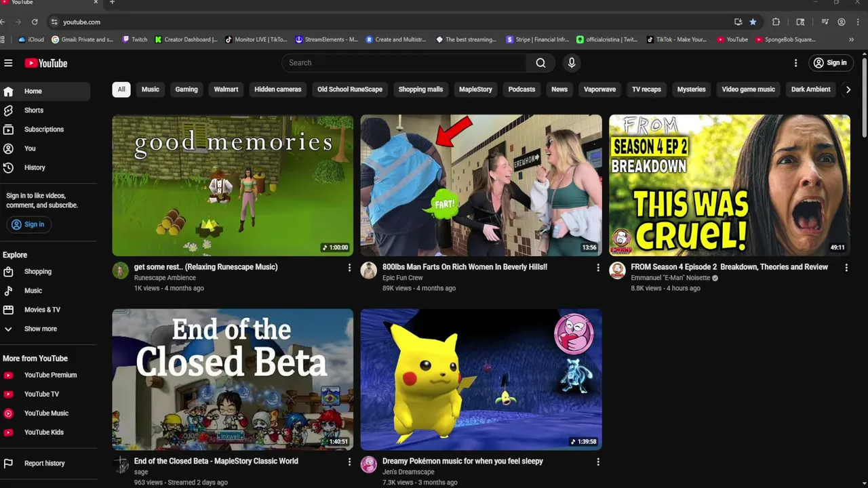Image resolution: width=868 pixels, height=488 pixels.
Task: Click the Runescape Ambience channel avatar
Action: click(x=121, y=270)
